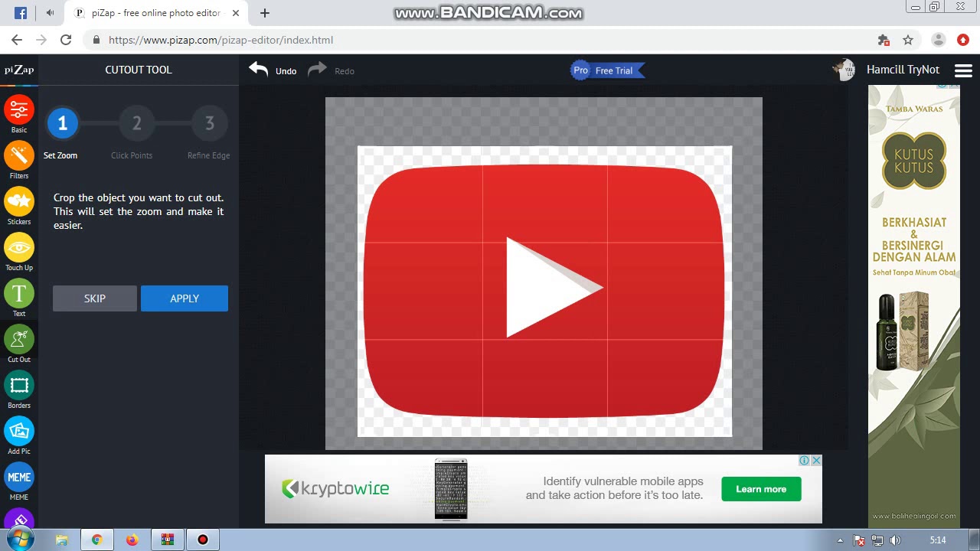Click the CUTOUT TOOL heading

[x=139, y=70]
